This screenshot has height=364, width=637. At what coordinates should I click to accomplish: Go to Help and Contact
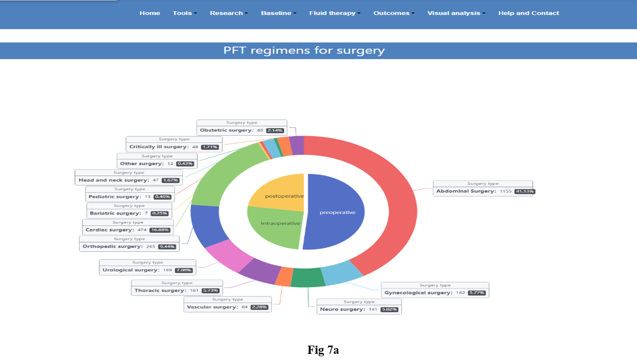click(528, 13)
